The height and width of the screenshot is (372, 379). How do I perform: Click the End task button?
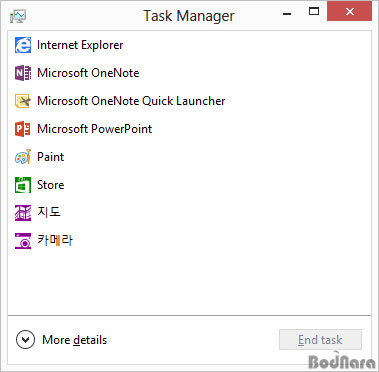click(x=320, y=340)
